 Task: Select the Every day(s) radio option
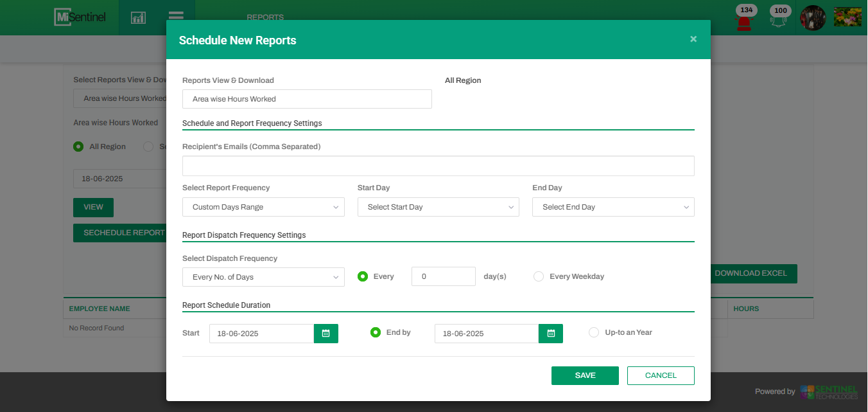tap(363, 276)
